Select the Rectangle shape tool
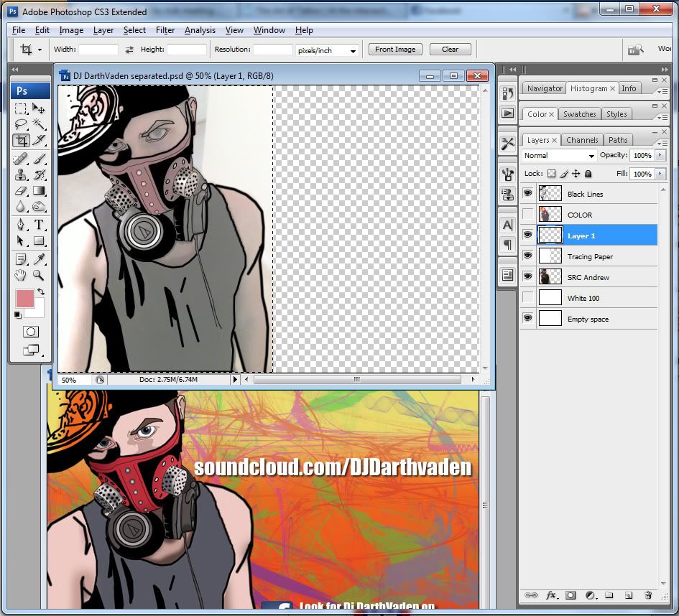Image resolution: width=679 pixels, height=616 pixels. pyautogui.click(x=39, y=241)
